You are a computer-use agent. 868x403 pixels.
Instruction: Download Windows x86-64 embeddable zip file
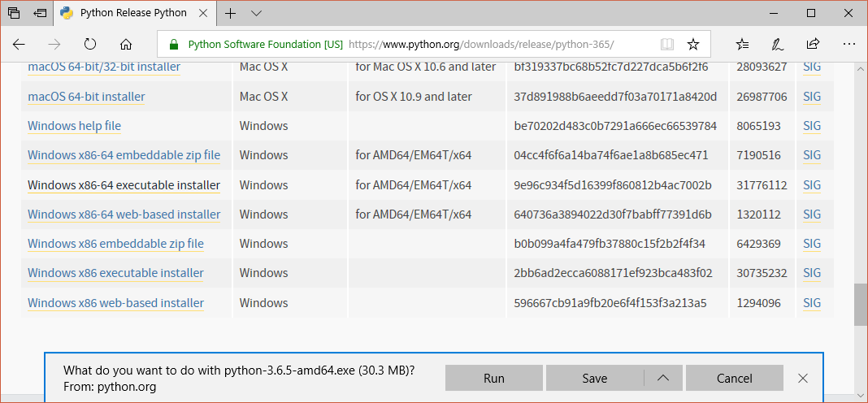click(x=124, y=155)
